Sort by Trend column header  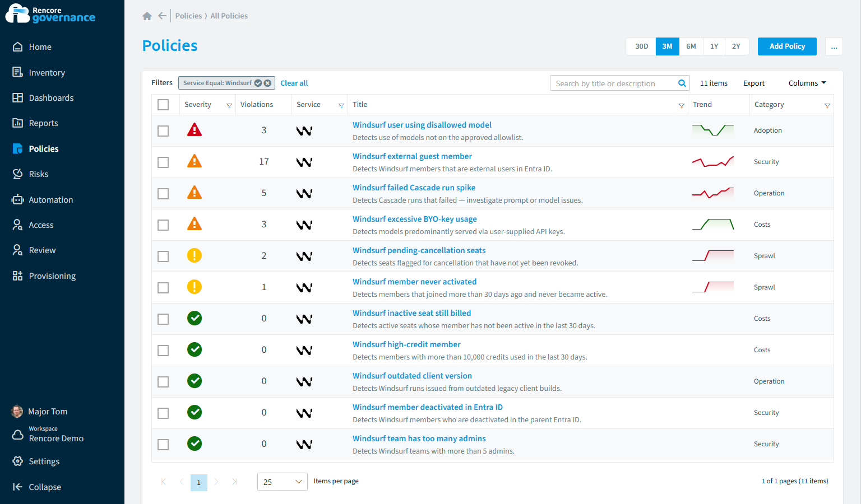pos(702,105)
